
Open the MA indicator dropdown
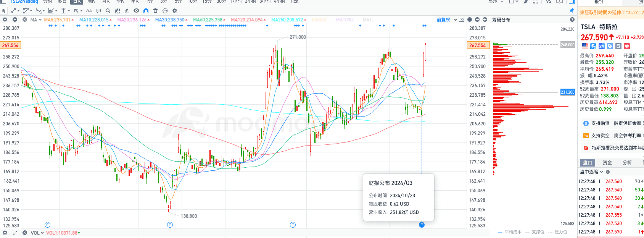(36, 19)
